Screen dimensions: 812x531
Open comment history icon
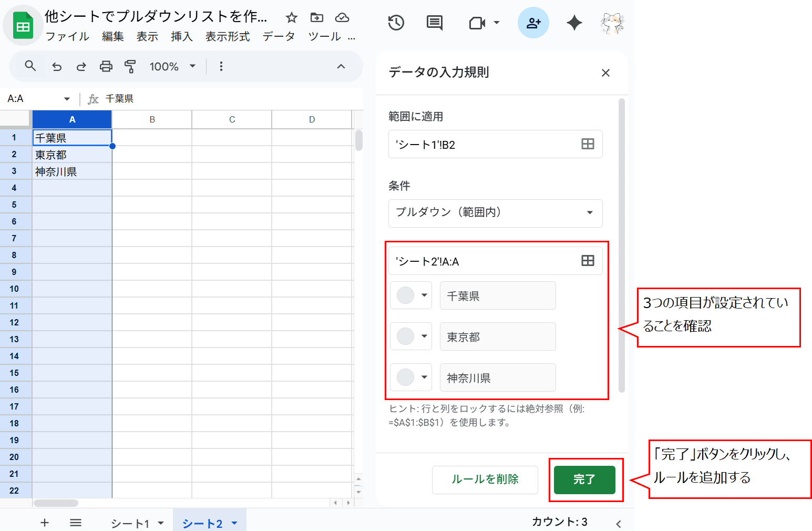pyautogui.click(x=434, y=23)
